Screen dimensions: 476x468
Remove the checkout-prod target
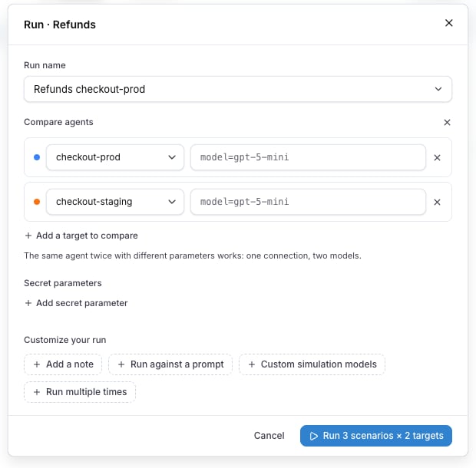(437, 157)
